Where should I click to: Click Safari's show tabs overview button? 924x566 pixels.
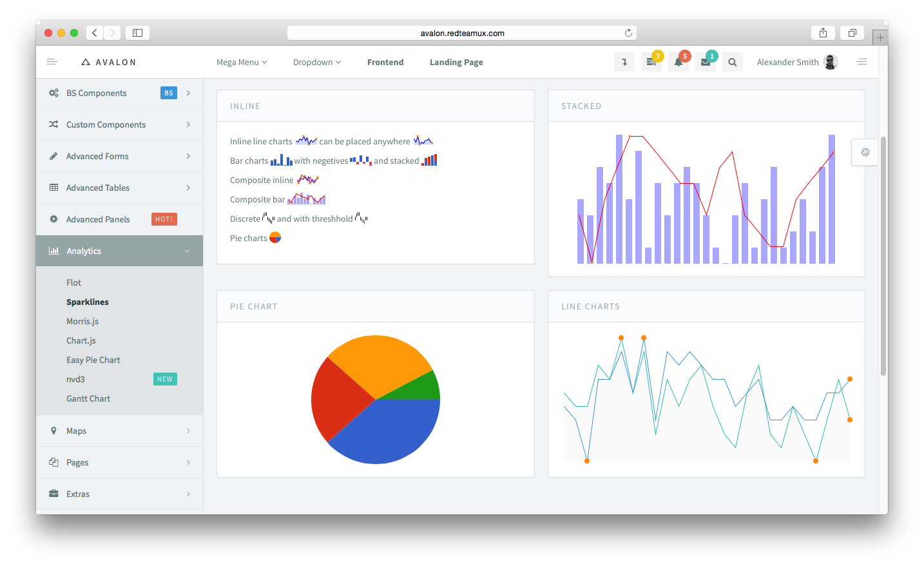(852, 33)
